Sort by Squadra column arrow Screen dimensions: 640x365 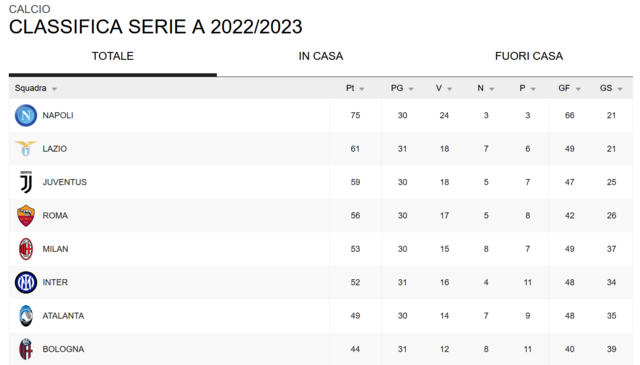click(54, 89)
